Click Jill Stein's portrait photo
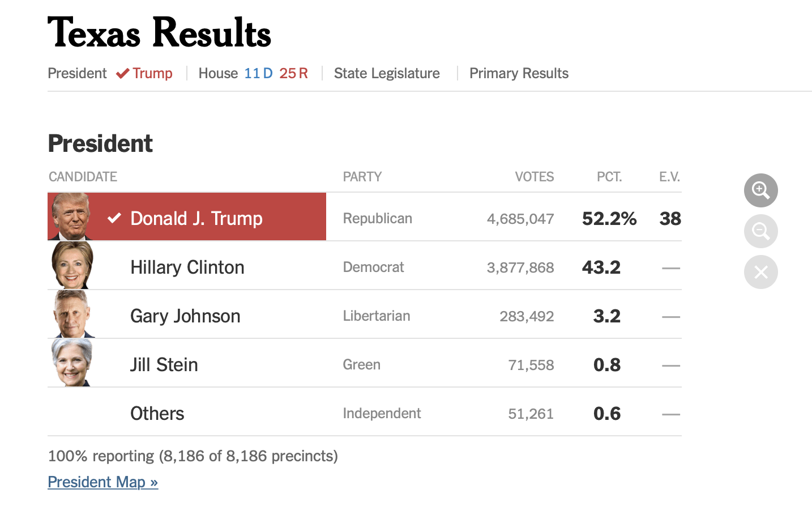This screenshot has height=510, width=812. click(72, 363)
